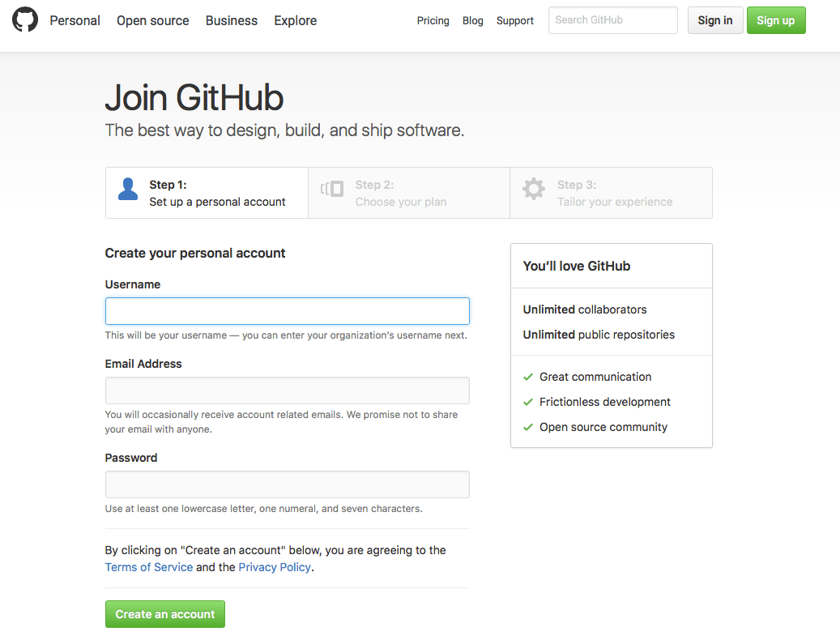Read the Privacy Policy link
This screenshot has width=840, height=636.
[275, 567]
